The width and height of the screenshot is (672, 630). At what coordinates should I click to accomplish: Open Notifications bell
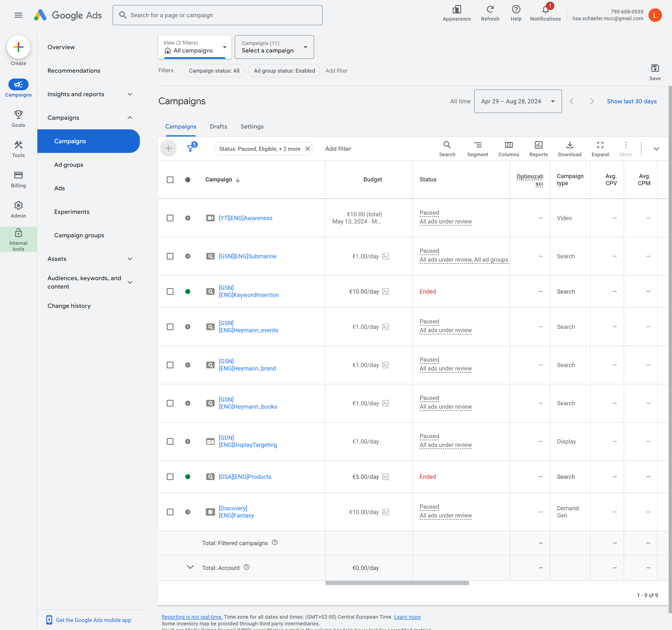pos(545,13)
